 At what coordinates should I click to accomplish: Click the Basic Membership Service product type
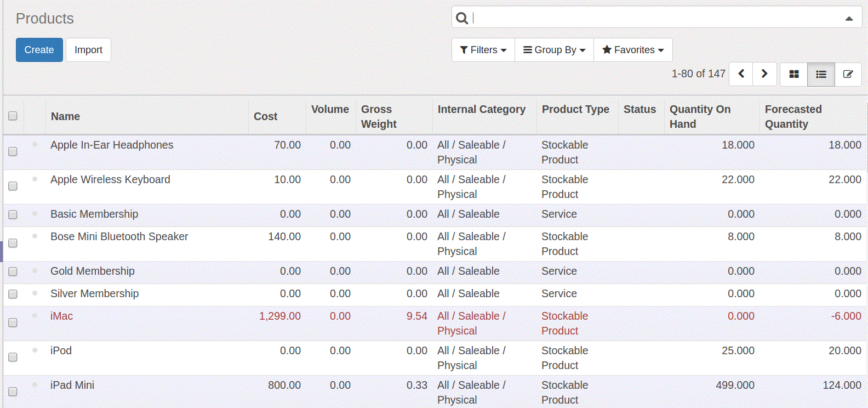pyautogui.click(x=559, y=214)
